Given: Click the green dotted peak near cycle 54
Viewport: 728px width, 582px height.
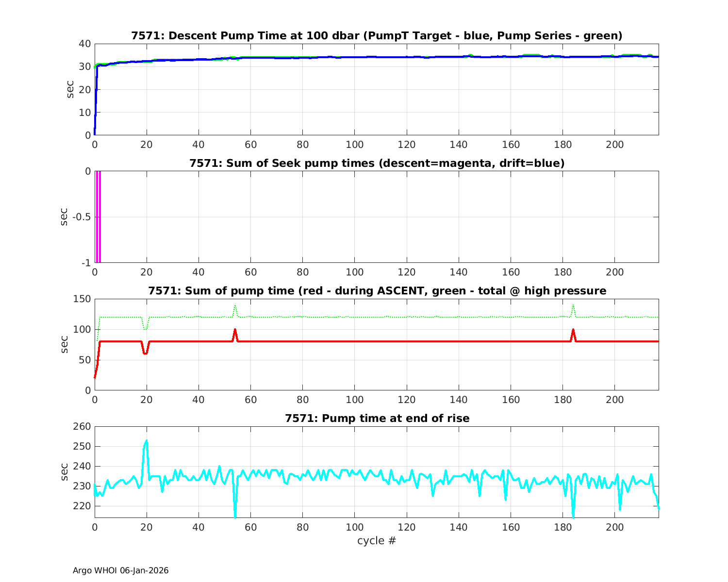Looking at the screenshot, I should point(235,306).
